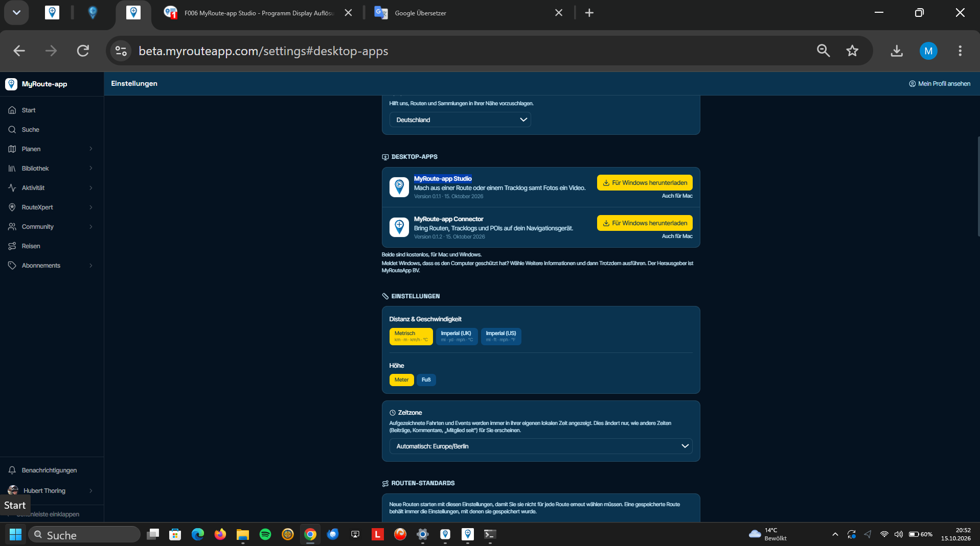Open the site information icon in address bar

[x=121, y=51]
